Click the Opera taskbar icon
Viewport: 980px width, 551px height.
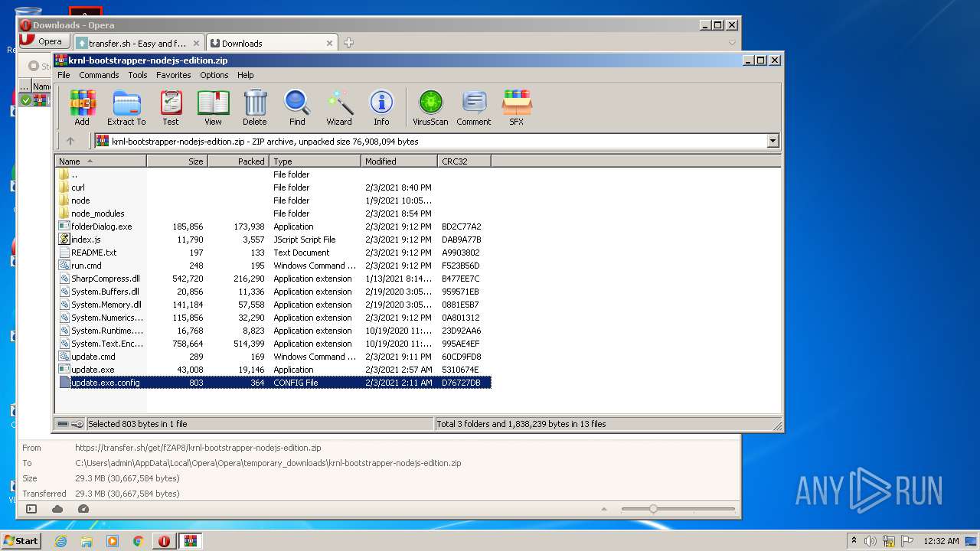click(x=164, y=541)
